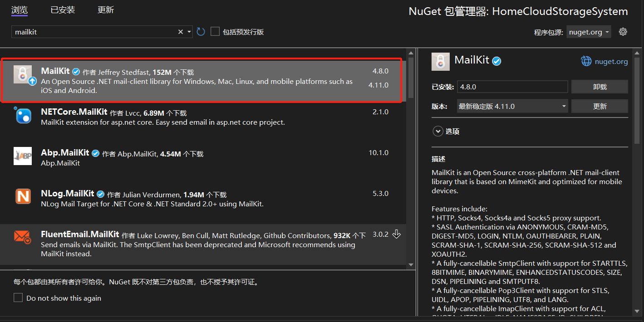
Task: Click the 描述 description heading
Action: click(x=438, y=159)
